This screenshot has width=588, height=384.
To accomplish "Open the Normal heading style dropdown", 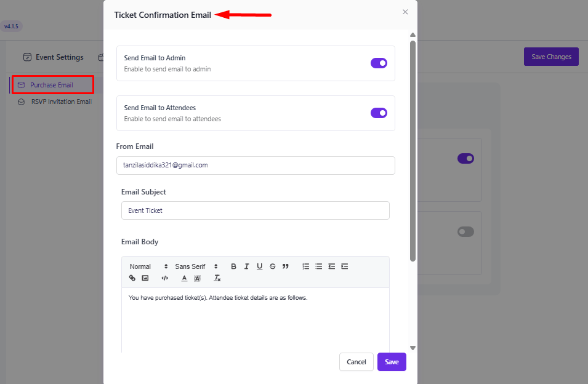I will (148, 266).
